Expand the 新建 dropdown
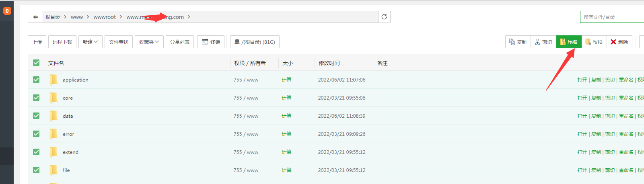This screenshot has height=184, width=644. [90, 42]
